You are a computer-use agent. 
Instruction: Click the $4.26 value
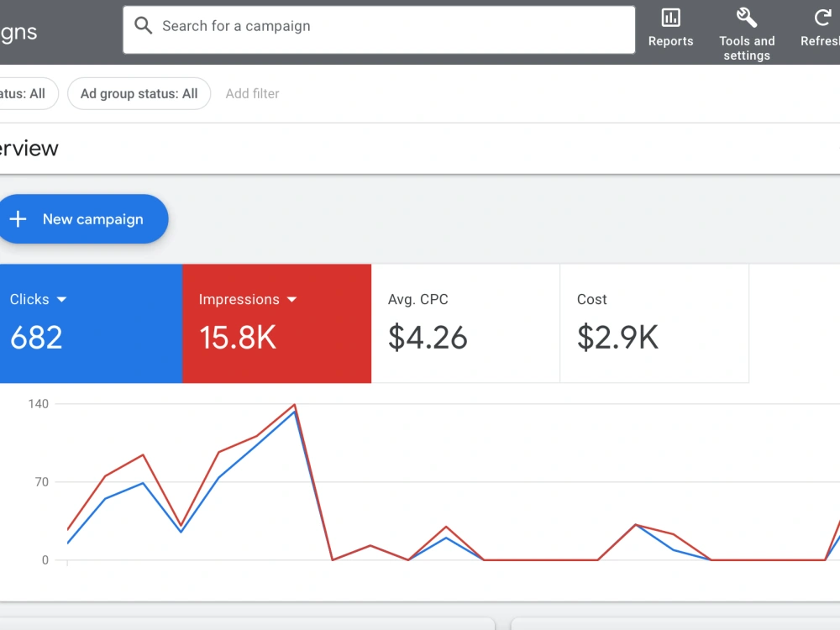click(x=428, y=338)
